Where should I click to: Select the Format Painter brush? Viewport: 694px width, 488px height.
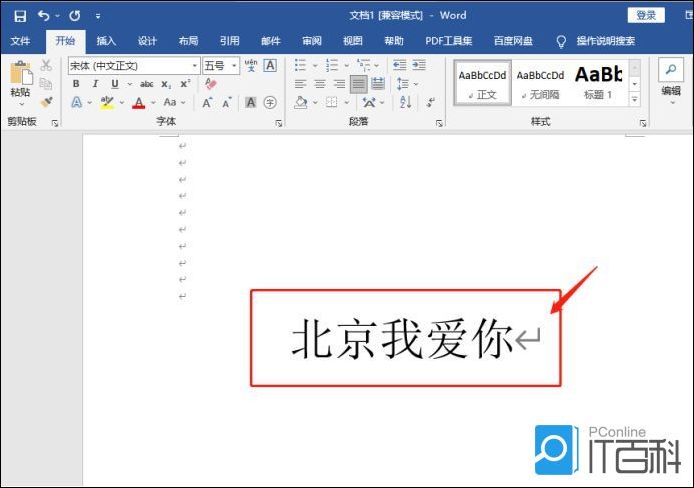click(46, 102)
